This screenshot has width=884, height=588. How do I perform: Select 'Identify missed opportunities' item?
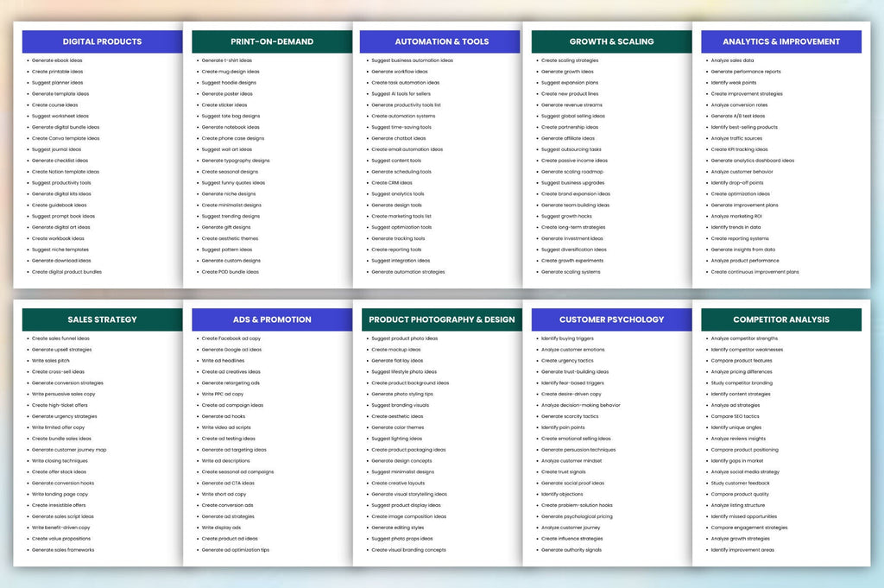tap(743, 516)
